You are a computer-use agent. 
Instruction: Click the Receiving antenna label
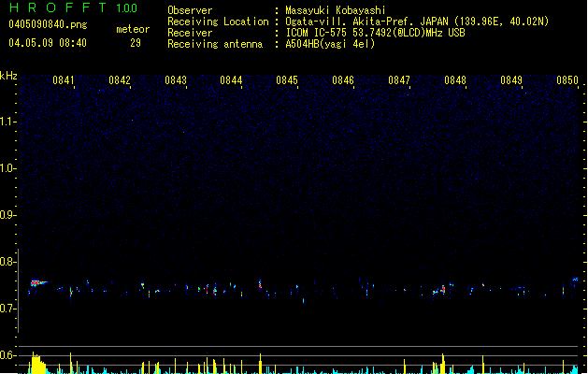pyautogui.click(x=215, y=44)
